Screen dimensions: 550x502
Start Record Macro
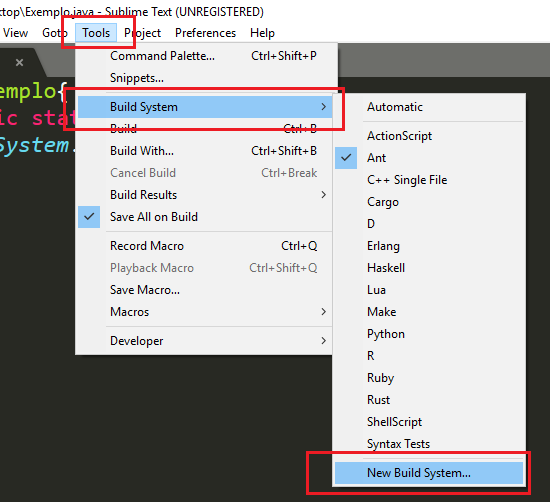coord(205,246)
